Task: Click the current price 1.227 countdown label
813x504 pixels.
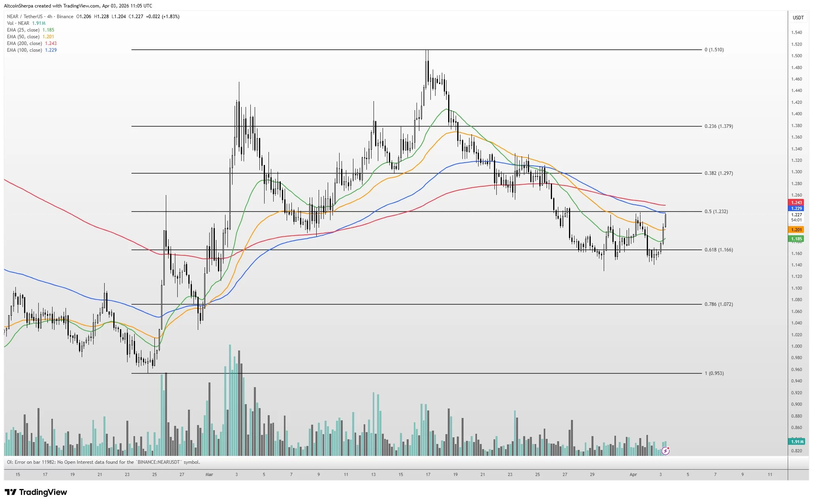Action: [x=796, y=217]
